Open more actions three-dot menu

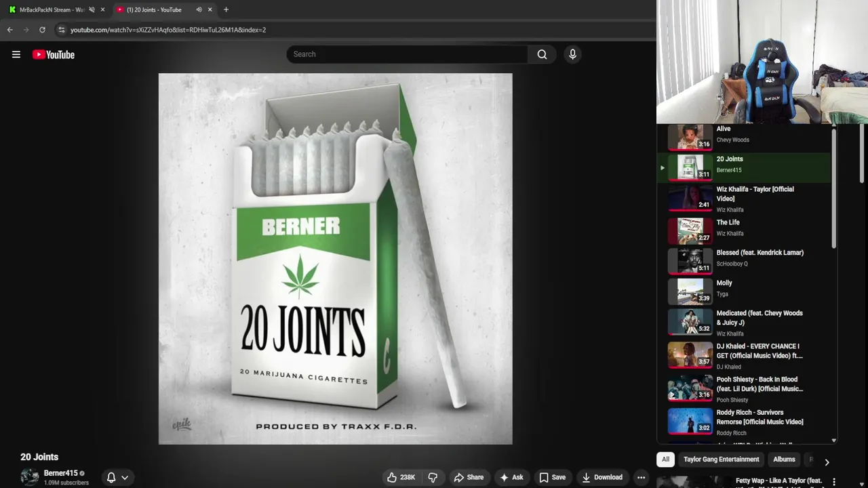(641, 477)
